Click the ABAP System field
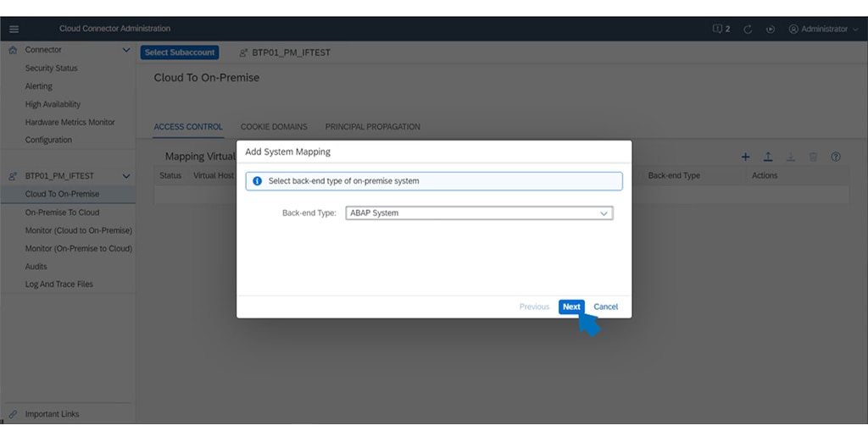 coord(479,213)
